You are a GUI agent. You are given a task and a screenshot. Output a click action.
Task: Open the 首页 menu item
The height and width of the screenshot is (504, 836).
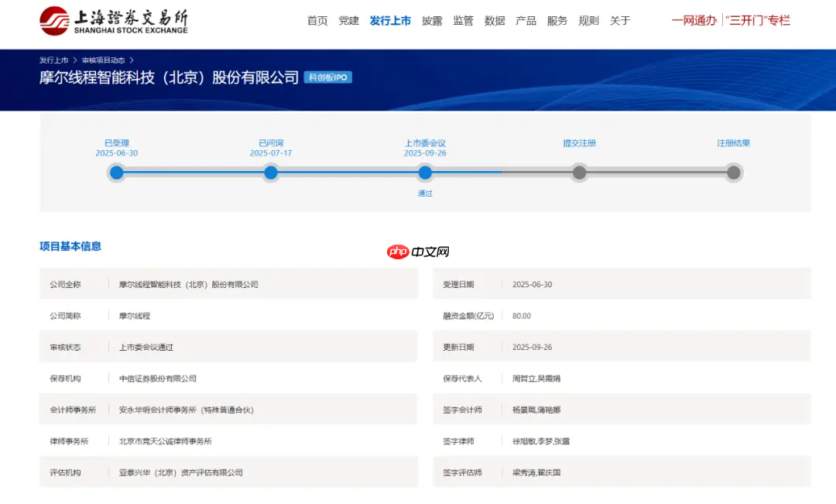click(x=317, y=21)
